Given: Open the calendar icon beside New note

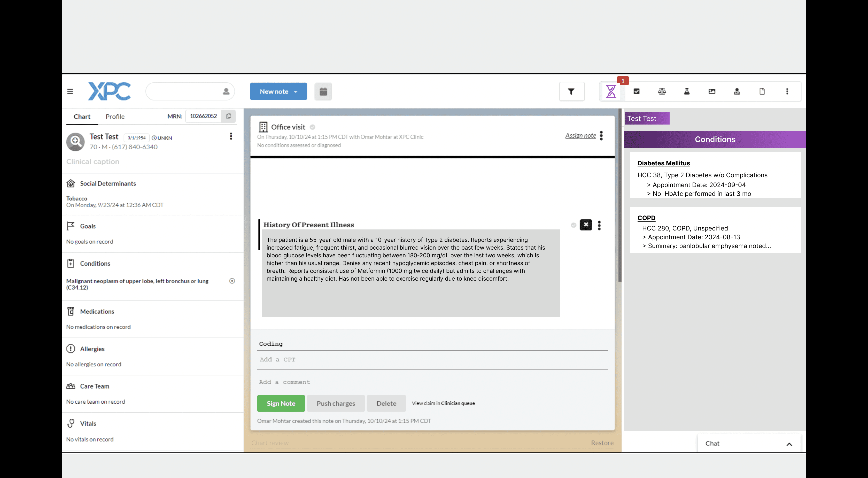Looking at the screenshot, I should tap(323, 91).
